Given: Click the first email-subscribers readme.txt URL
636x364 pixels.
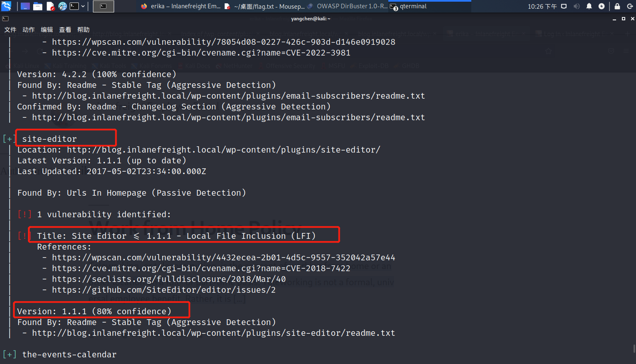Looking at the screenshot, I should (x=229, y=96).
